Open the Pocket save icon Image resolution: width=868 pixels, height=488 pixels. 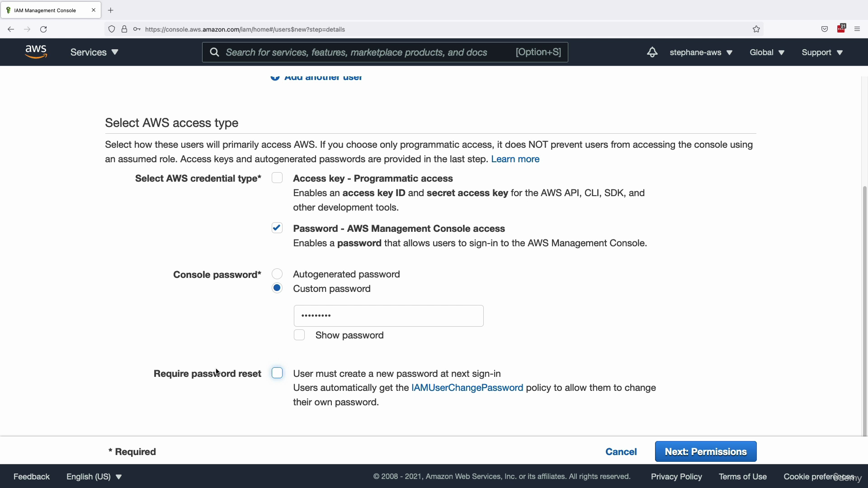coord(825,29)
